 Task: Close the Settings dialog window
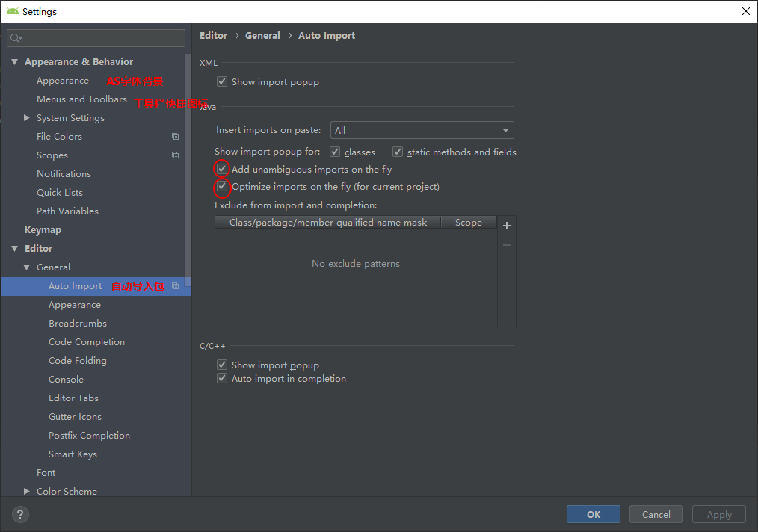click(x=746, y=11)
